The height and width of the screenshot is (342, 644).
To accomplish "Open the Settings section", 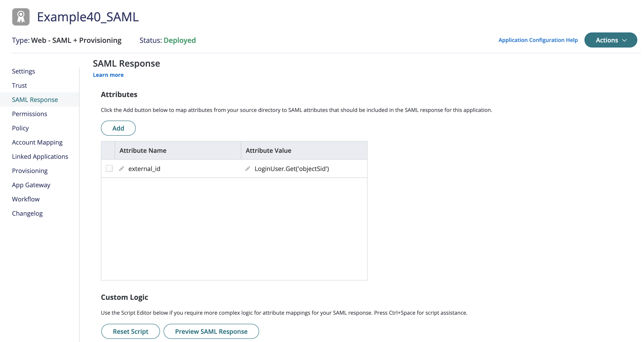I will tap(24, 71).
